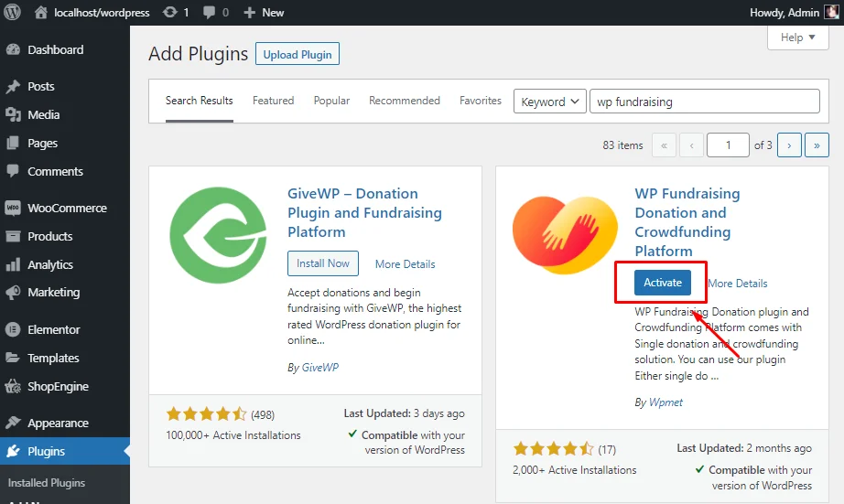Open More Details for GiveWP
Image resolution: width=844 pixels, height=504 pixels.
405,264
